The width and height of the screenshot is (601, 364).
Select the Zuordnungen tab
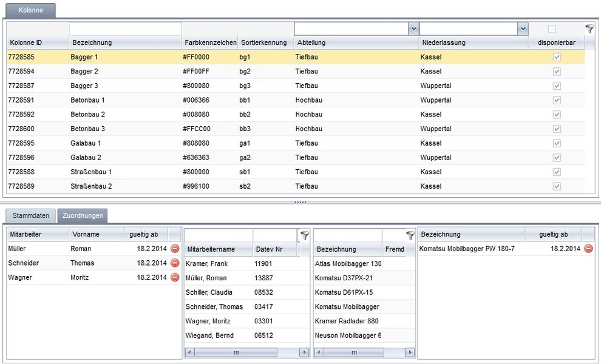83,216
